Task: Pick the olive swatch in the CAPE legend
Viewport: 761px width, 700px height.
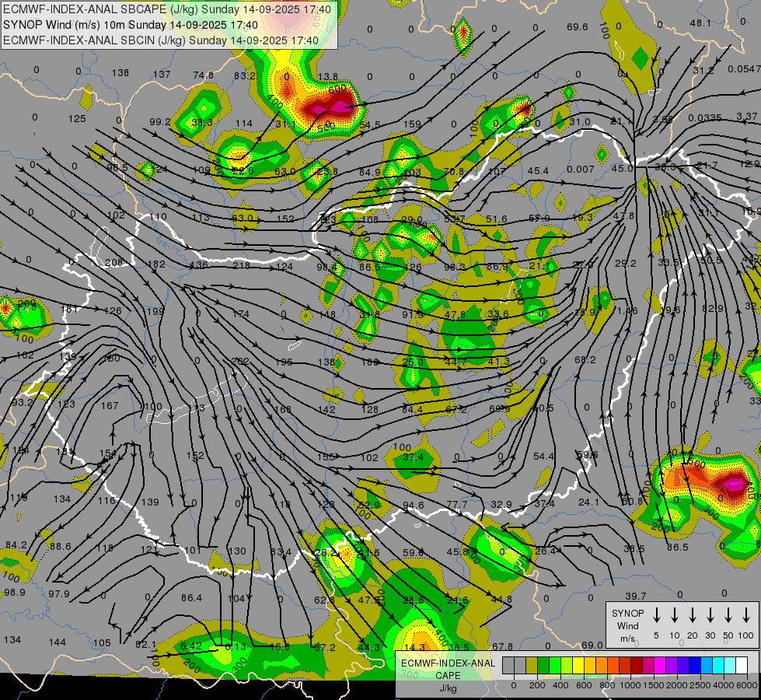Action: pos(532,665)
